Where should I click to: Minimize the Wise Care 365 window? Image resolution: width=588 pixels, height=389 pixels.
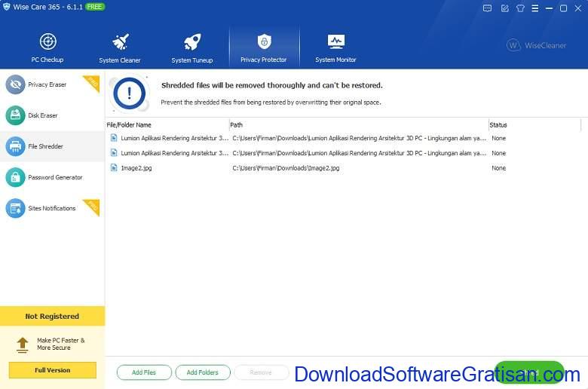tap(549, 8)
